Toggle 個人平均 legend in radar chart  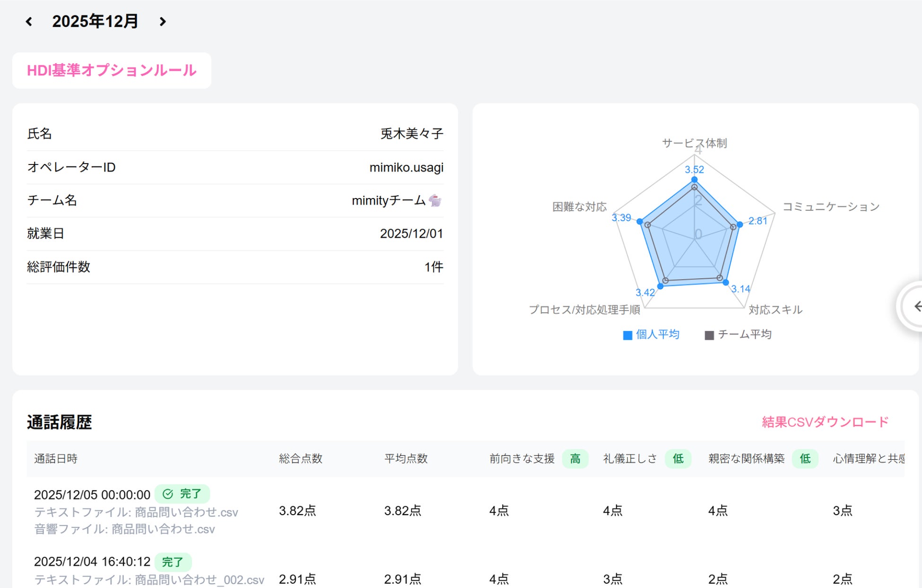(x=651, y=335)
